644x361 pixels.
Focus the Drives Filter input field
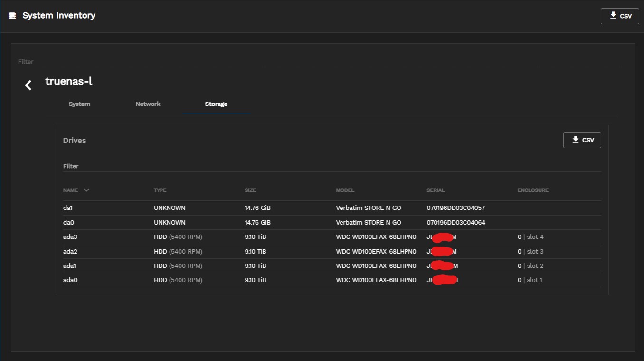coord(332,166)
